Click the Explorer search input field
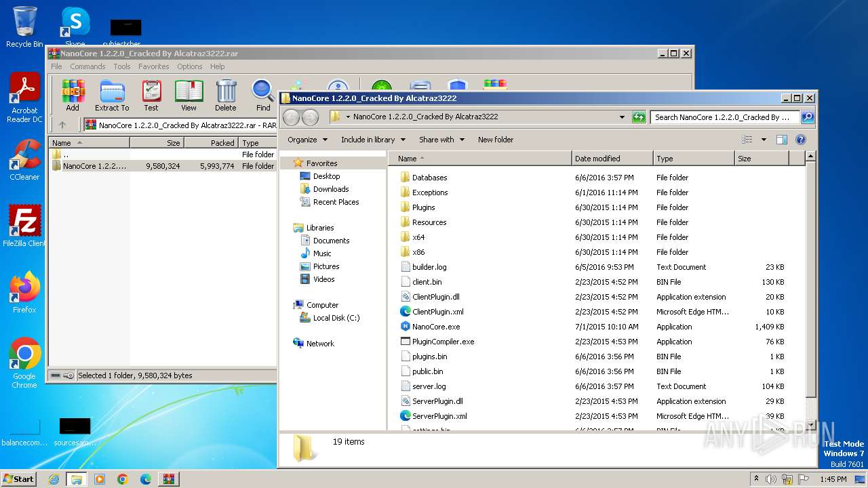This screenshot has width=868, height=488. 724,117
